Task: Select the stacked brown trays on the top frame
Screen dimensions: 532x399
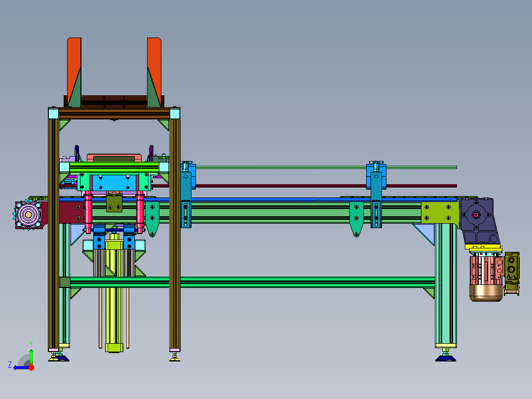Action: tap(114, 102)
